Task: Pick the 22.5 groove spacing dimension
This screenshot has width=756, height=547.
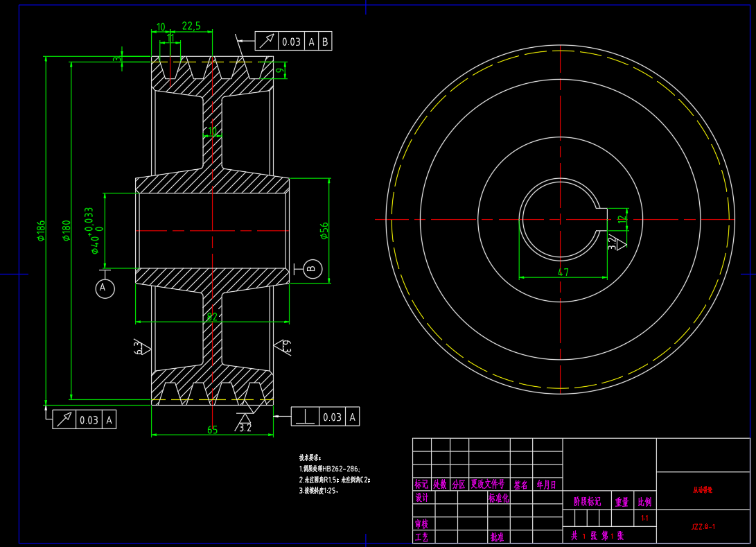Action: [x=191, y=26]
